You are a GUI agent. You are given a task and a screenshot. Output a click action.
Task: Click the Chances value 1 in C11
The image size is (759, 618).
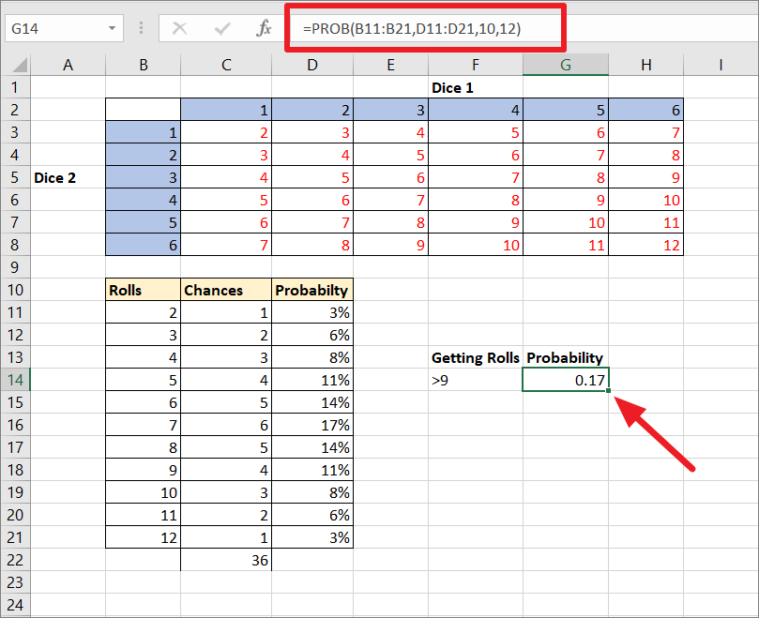[x=226, y=313]
